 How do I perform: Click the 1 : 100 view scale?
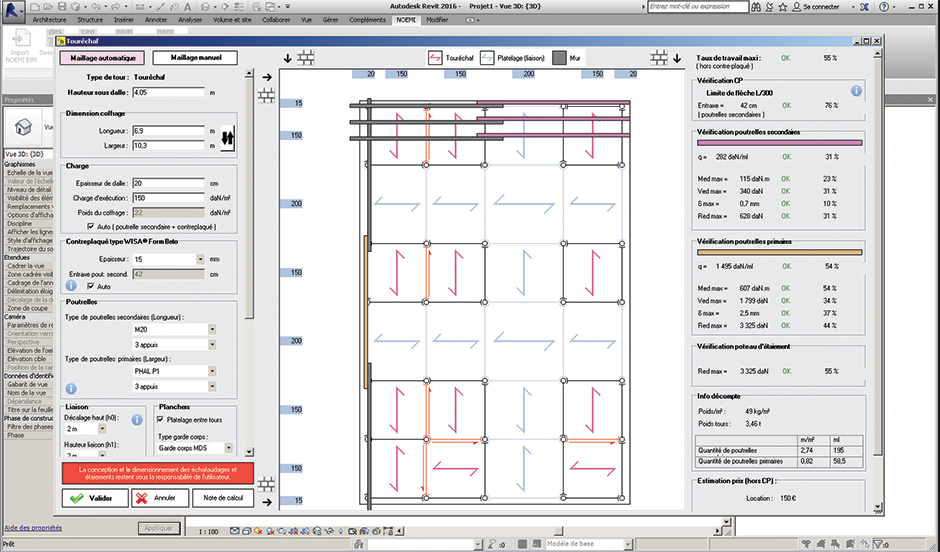[208, 532]
